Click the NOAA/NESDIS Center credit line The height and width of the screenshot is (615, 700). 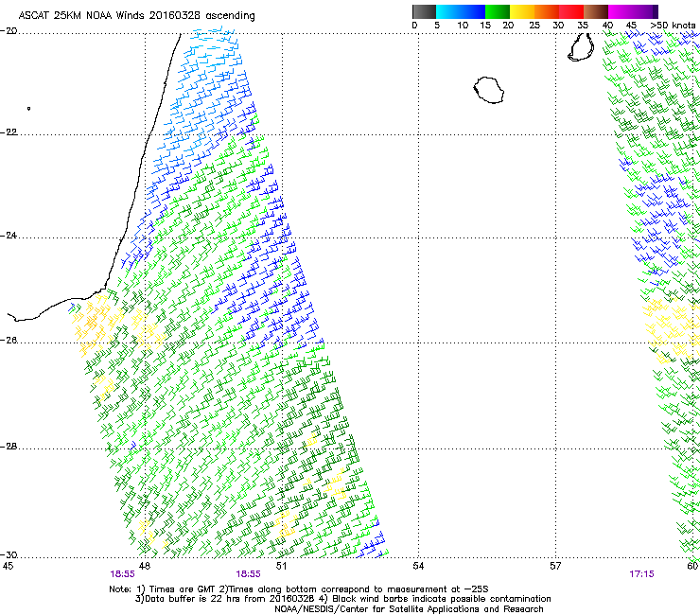pyautogui.click(x=409, y=608)
